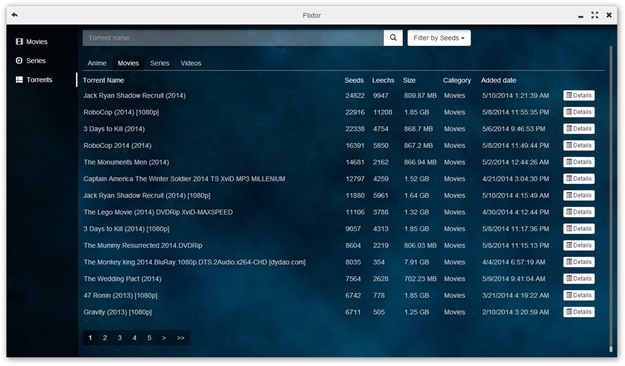Click the Leechs column header
Viewport: 625px width, 366px height.
383,80
